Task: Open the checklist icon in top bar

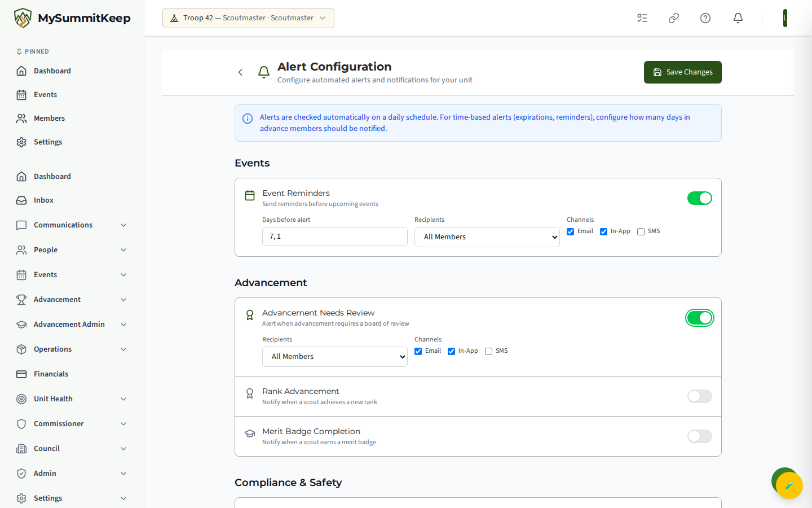Action: pyautogui.click(x=642, y=18)
